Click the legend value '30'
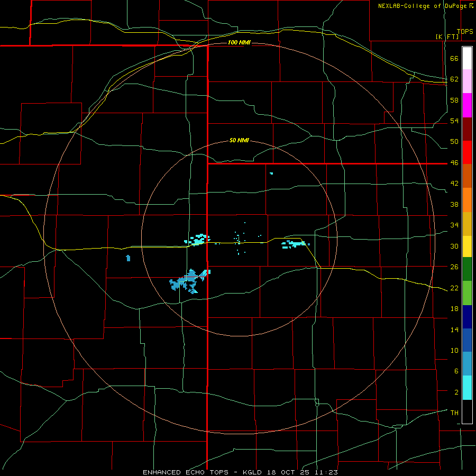Viewport: 476px width, 476px height. 454,246
